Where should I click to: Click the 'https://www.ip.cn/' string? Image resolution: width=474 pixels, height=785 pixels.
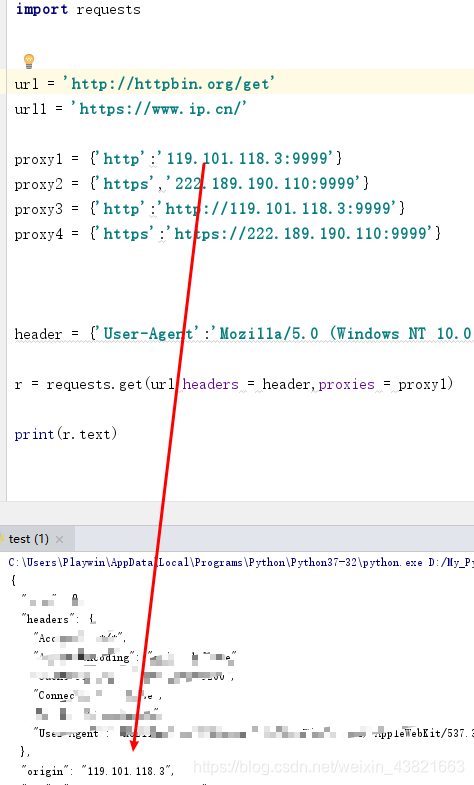[159, 109]
